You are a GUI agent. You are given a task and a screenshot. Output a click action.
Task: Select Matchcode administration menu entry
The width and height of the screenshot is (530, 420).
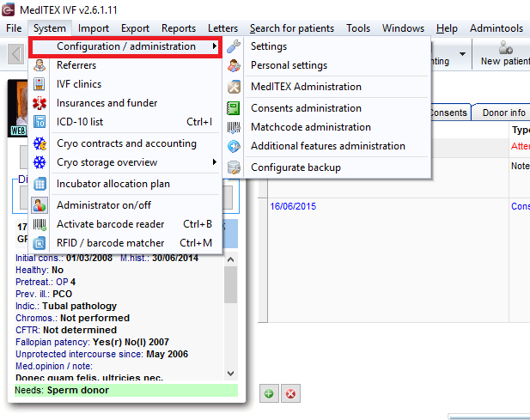(x=327, y=127)
